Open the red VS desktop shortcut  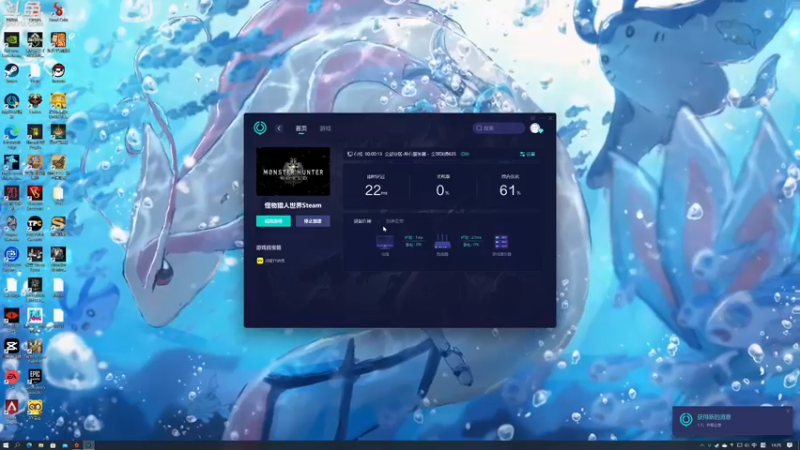pyautogui.click(x=35, y=194)
